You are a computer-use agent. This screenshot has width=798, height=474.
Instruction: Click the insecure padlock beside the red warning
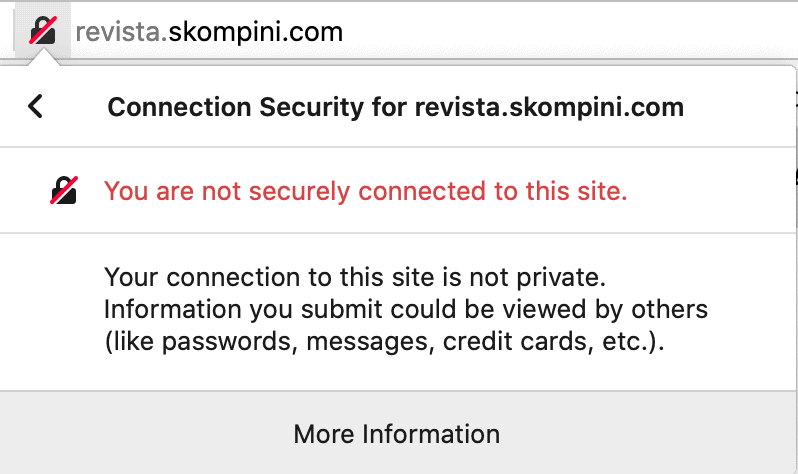pyautogui.click(x=64, y=190)
